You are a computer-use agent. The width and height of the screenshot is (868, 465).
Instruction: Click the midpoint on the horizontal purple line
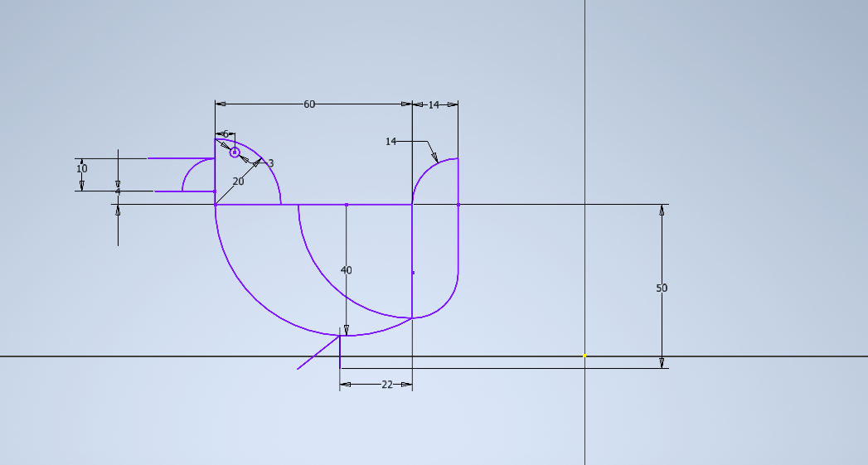[x=347, y=204]
